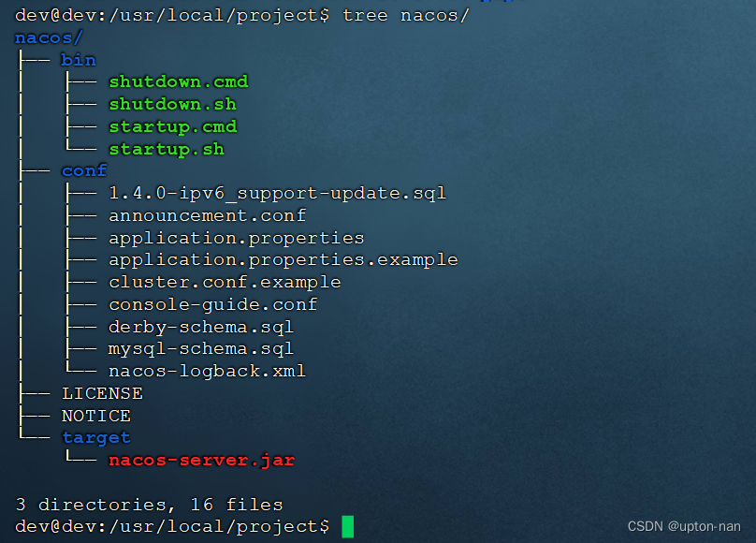
Task: Select the shutdown.sh script
Action: (172, 104)
